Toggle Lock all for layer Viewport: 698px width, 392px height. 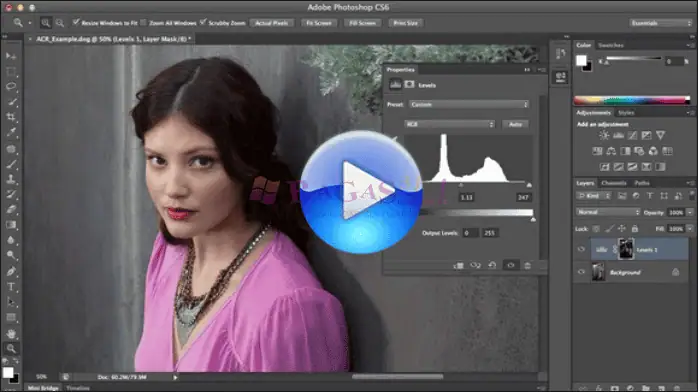[x=635, y=229]
